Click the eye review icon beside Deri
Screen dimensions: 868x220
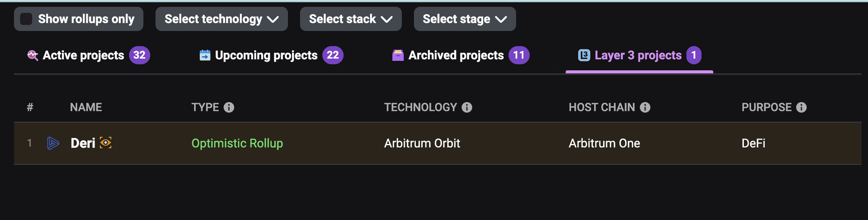[x=106, y=143]
